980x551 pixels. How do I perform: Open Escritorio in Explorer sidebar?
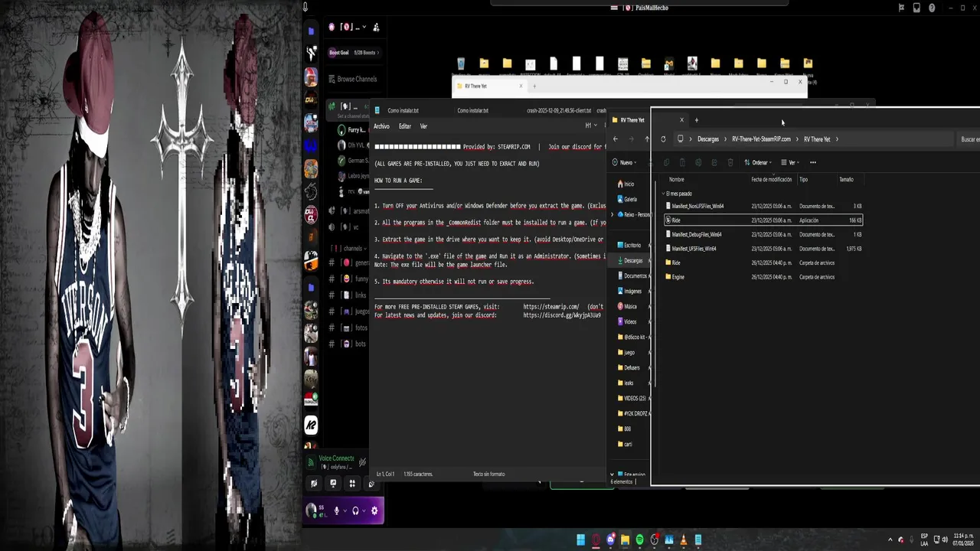click(630, 245)
